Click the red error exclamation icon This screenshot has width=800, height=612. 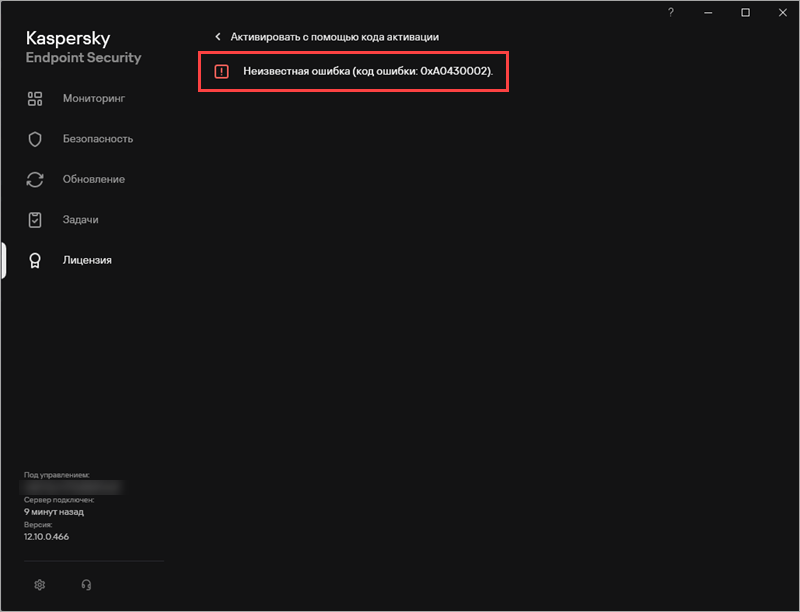pos(221,71)
